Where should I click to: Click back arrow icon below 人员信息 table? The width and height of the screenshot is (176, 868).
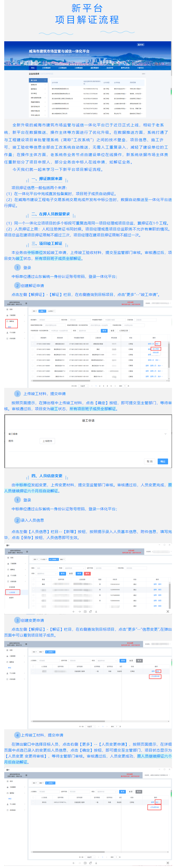coord(74,612)
